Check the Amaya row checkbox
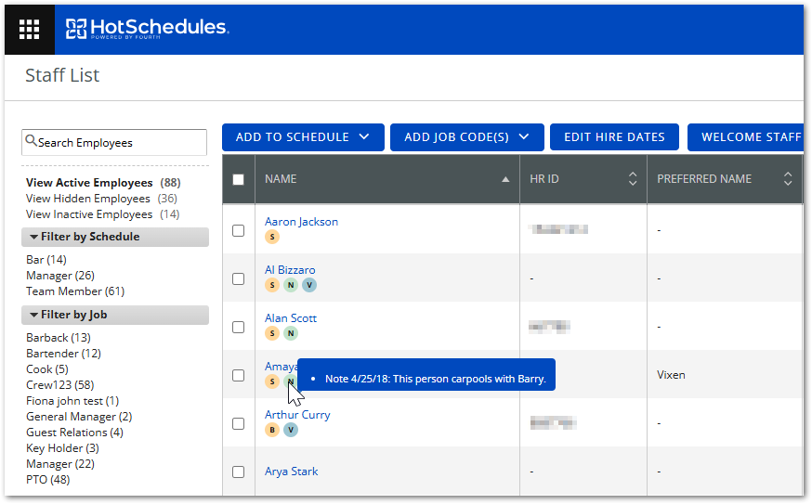Screen dimensions: 812x504 pyautogui.click(x=238, y=375)
